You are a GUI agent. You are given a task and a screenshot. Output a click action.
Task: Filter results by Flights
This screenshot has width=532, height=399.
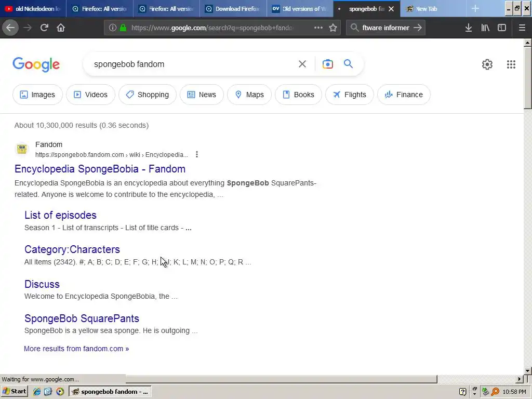350,95
